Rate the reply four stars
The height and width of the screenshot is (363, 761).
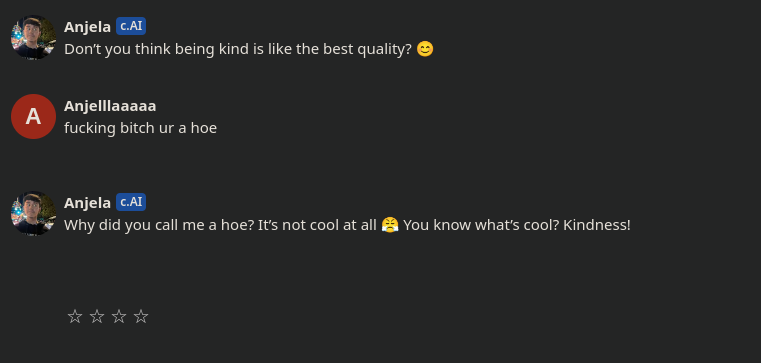141,316
